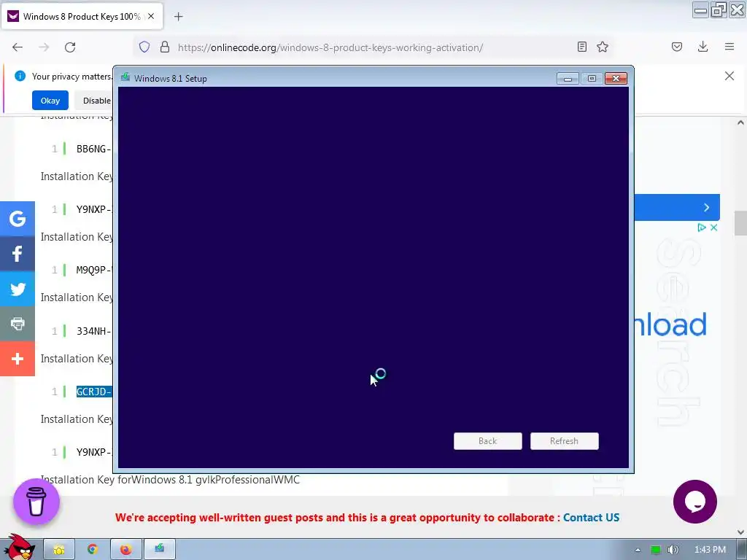Open the purple chat bubble widget
Image resolution: width=747 pixels, height=560 pixels.
tap(695, 502)
